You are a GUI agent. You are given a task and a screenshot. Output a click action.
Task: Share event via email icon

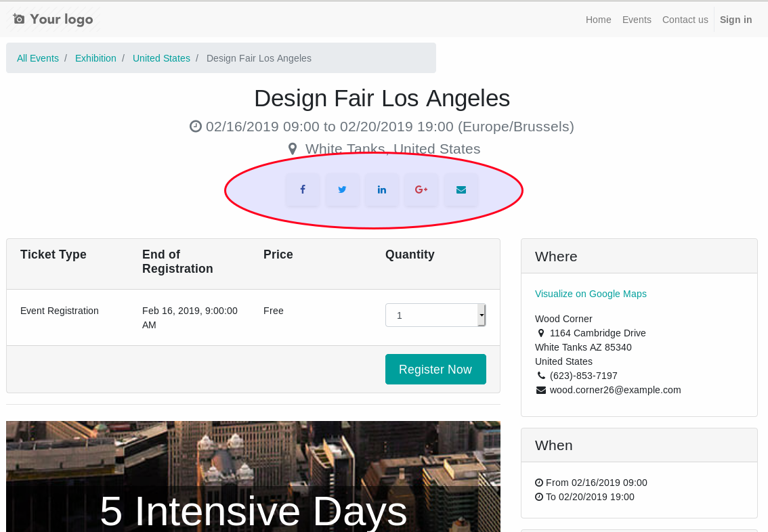pyautogui.click(x=461, y=190)
